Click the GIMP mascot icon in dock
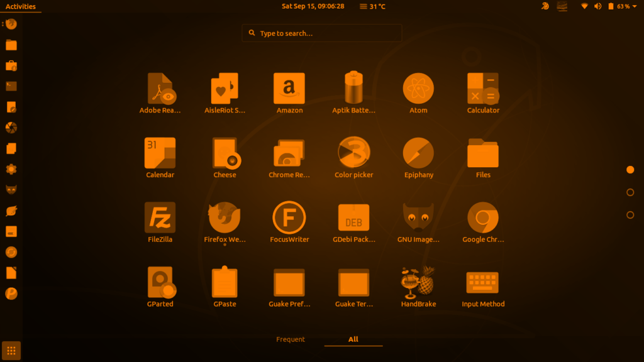The height and width of the screenshot is (362, 644). pos(11,190)
